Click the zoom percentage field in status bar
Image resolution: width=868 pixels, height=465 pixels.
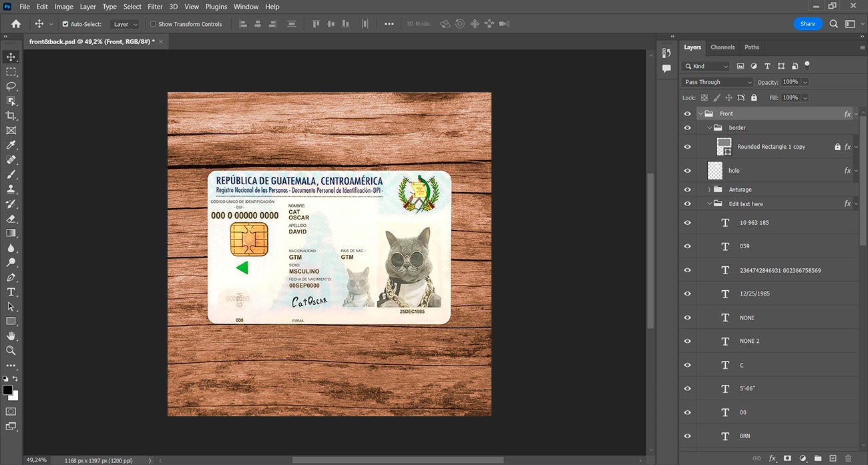pos(37,460)
